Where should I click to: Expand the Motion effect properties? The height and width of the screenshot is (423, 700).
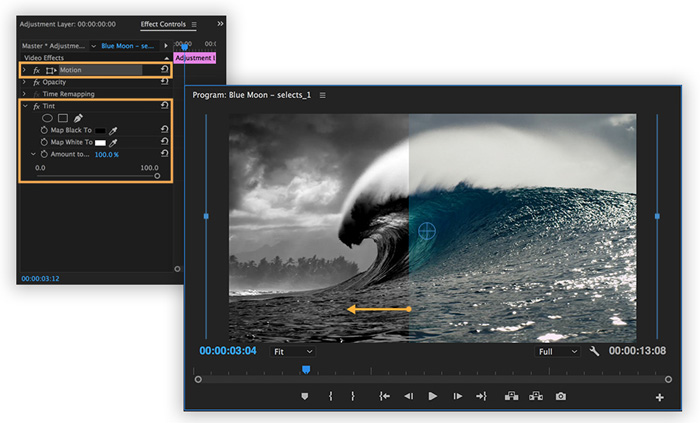(24, 70)
